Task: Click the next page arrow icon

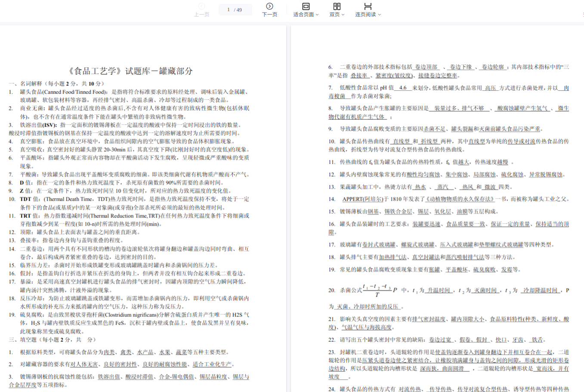Action: (269, 6)
